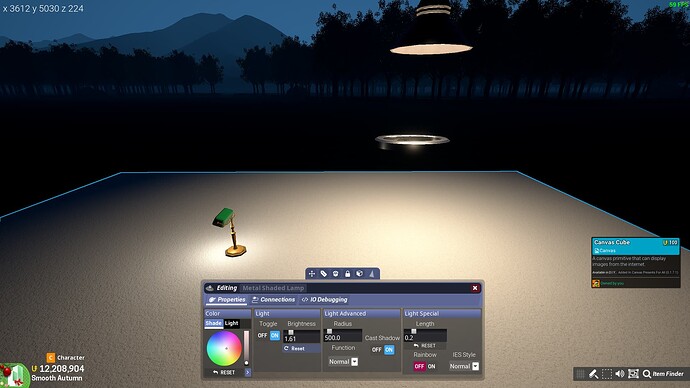Reset the Brightness value

[301, 348]
